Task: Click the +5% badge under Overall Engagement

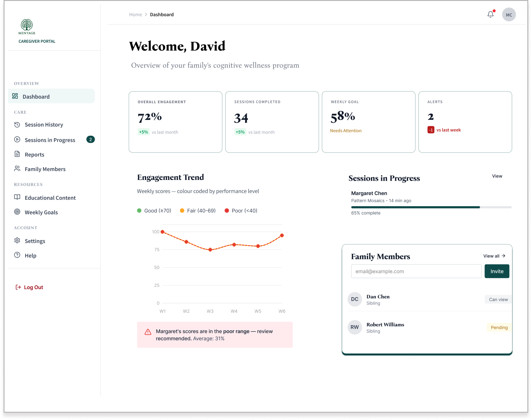Action: click(x=144, y=132)
